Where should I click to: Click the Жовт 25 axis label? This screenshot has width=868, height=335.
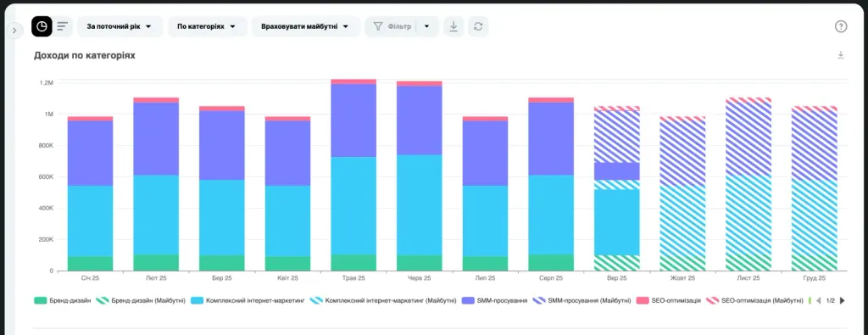(683, 278)
